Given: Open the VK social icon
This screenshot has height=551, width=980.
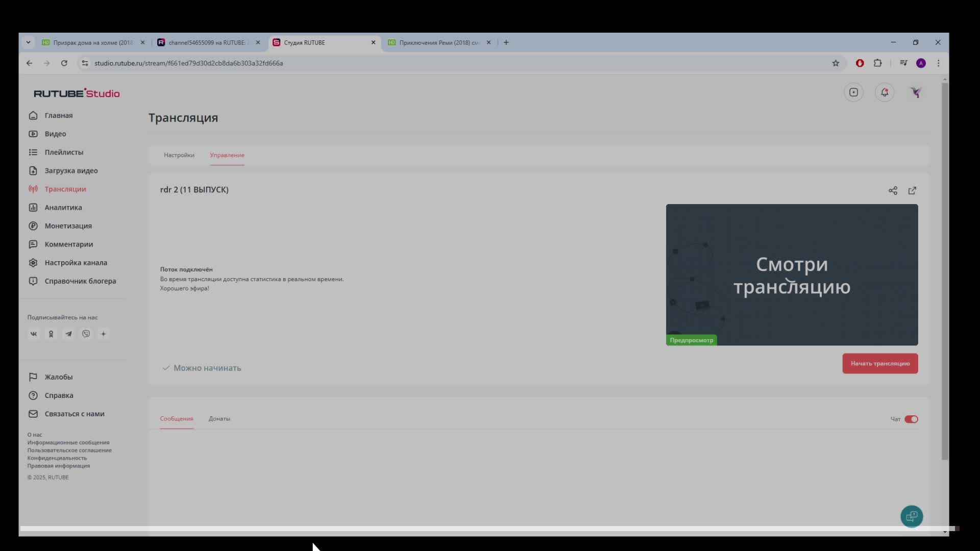Looking at the screenshot, I should tap(34, 334).
